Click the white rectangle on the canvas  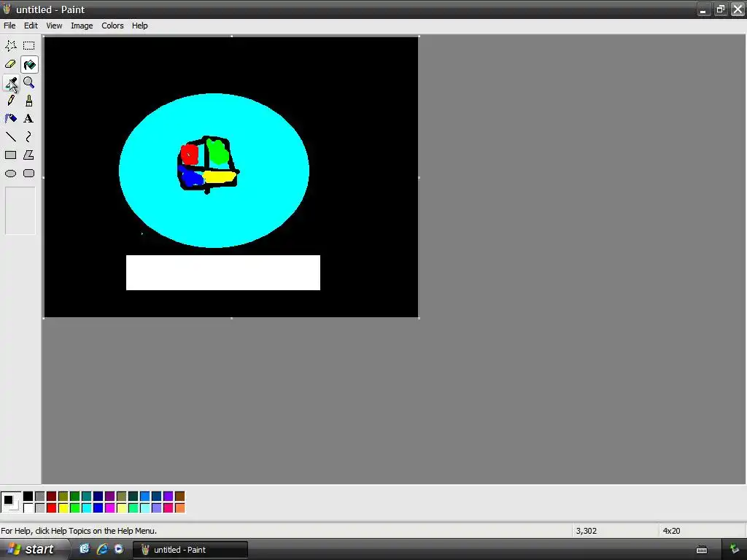click(x=223, y=273)
